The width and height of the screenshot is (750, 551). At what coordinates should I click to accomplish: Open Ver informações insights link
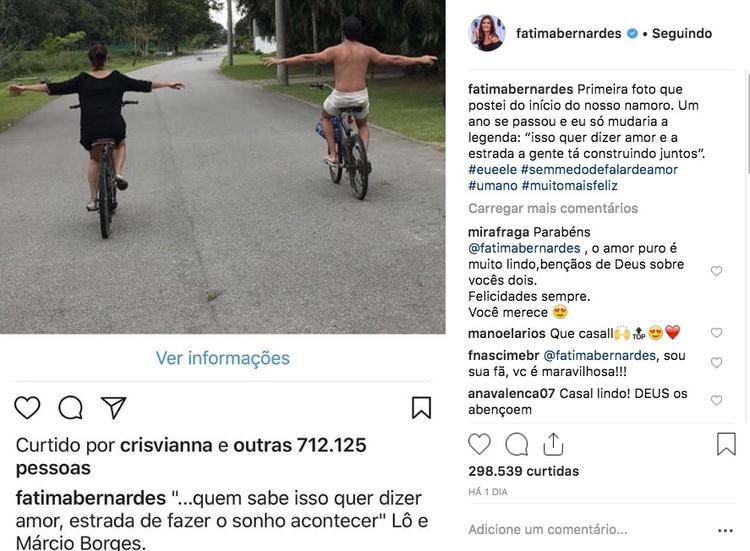pos(222,358)
